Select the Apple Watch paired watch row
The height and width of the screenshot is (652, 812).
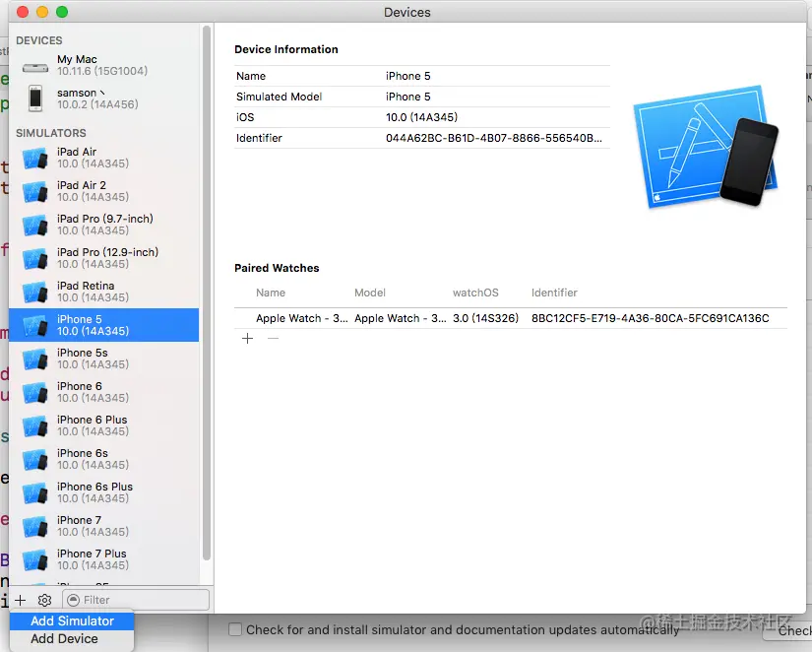(511, 318)
